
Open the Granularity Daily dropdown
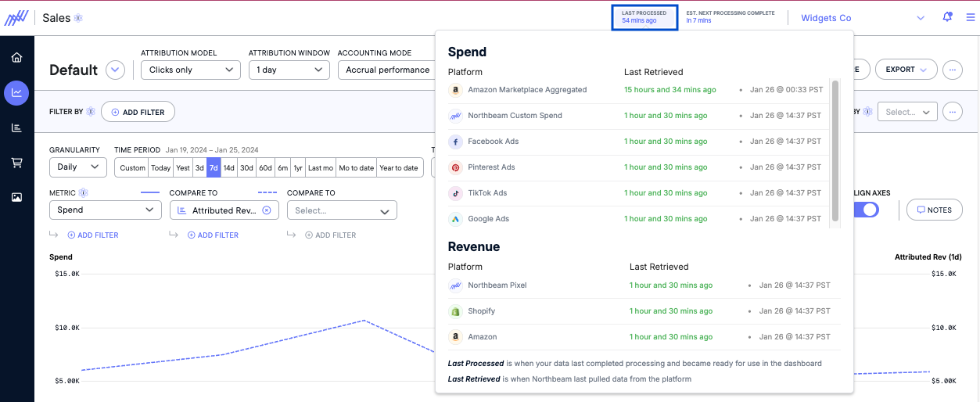(77, 167)
